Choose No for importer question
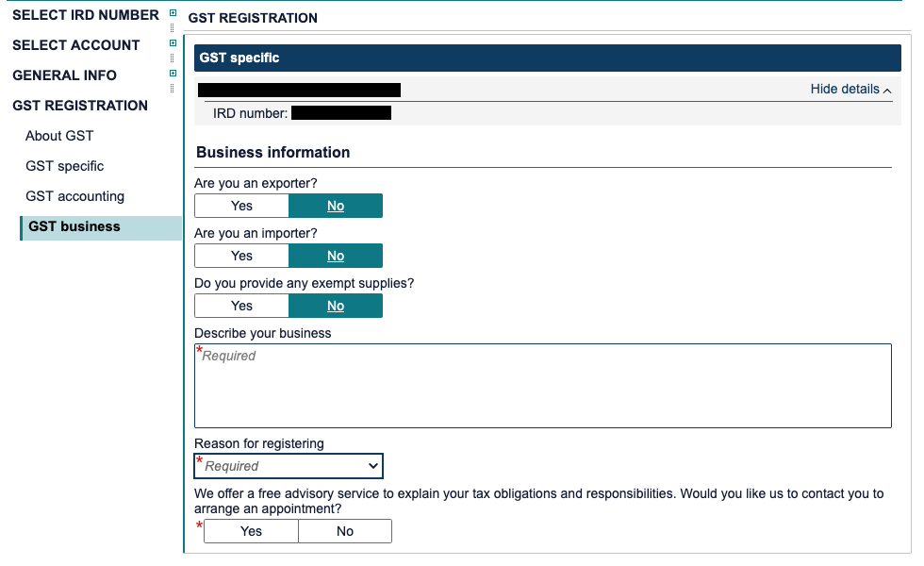Viewport: 924px width, 566px height. pyautogui.click(x=336, y=256)
